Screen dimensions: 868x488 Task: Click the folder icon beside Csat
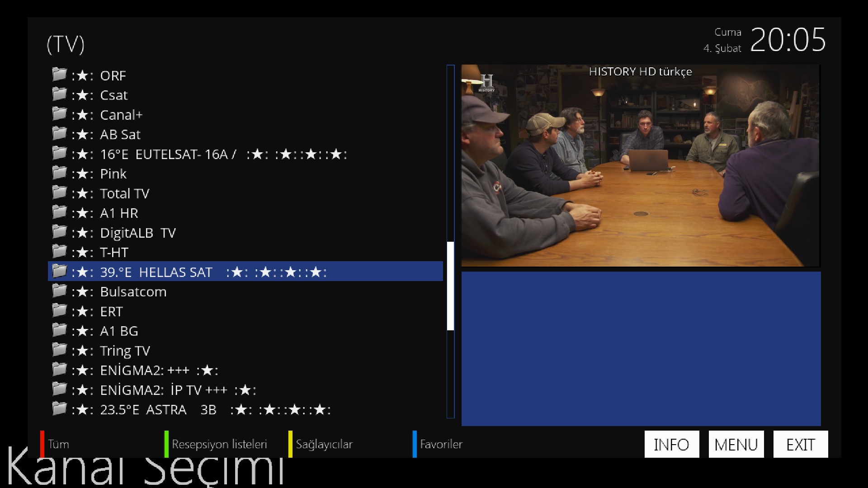coord(59,94)
